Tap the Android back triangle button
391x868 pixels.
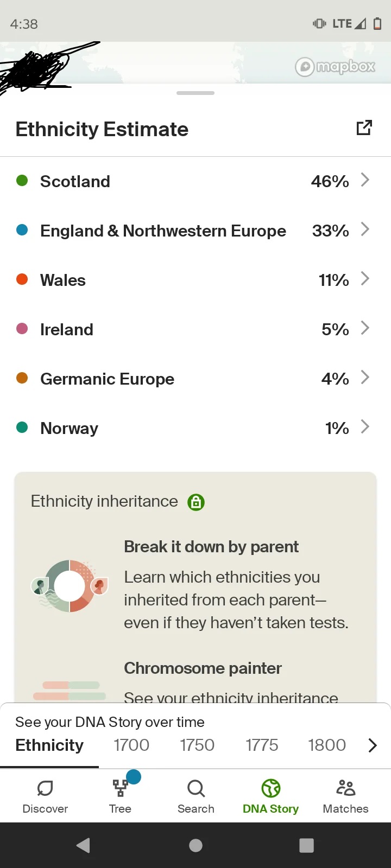pyautogui.click(x=83, y=845)
